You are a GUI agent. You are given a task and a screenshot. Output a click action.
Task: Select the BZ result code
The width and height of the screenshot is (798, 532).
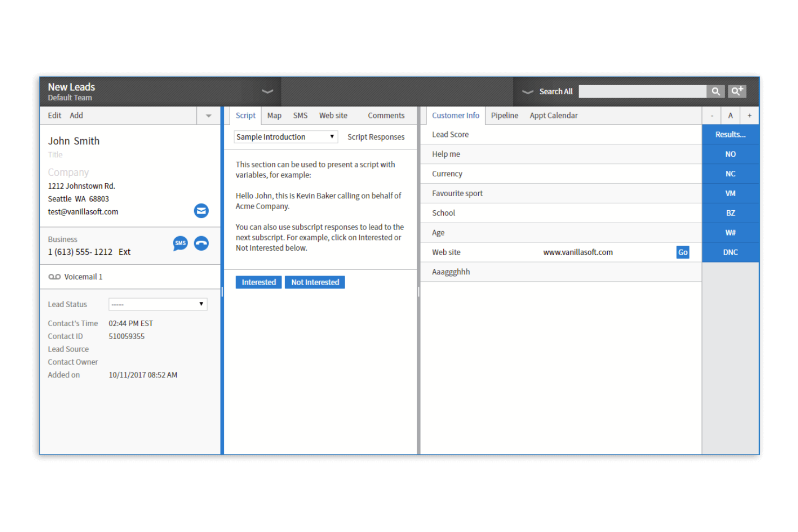[731, 213]
